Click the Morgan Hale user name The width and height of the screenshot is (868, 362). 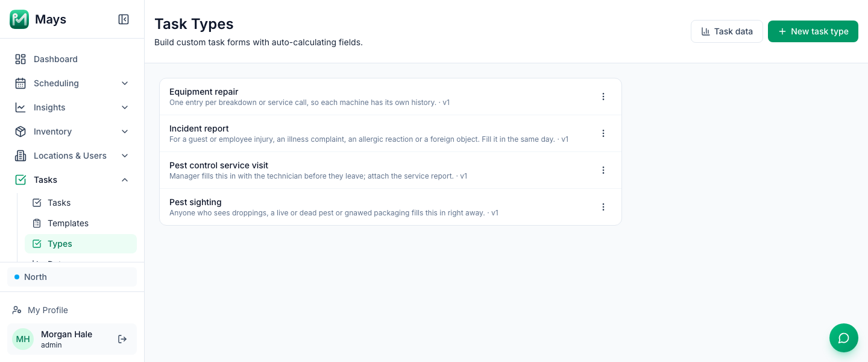coord(66,334)
